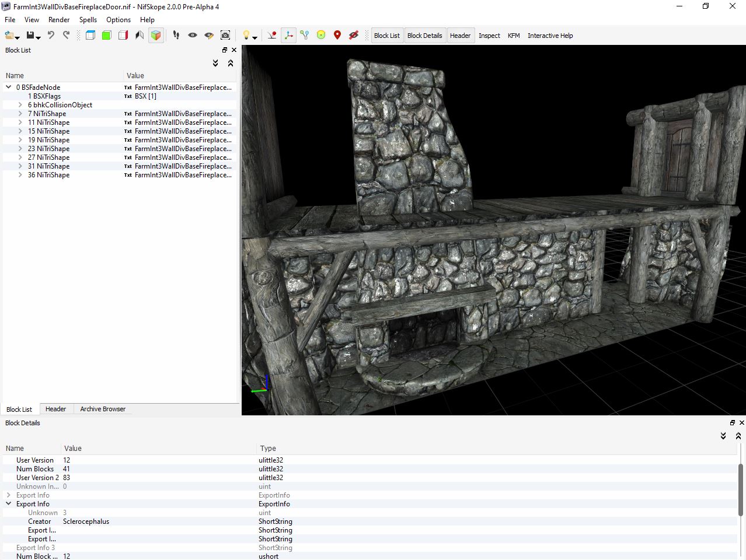Expand the greyed Export Info row

click(x=9, y=495)
